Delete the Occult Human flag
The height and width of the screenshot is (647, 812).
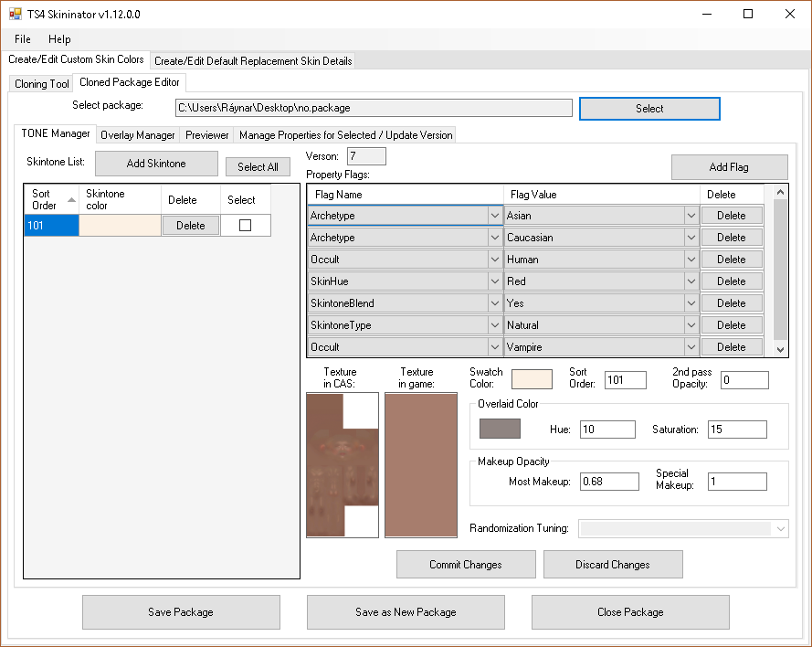[732, 259]
